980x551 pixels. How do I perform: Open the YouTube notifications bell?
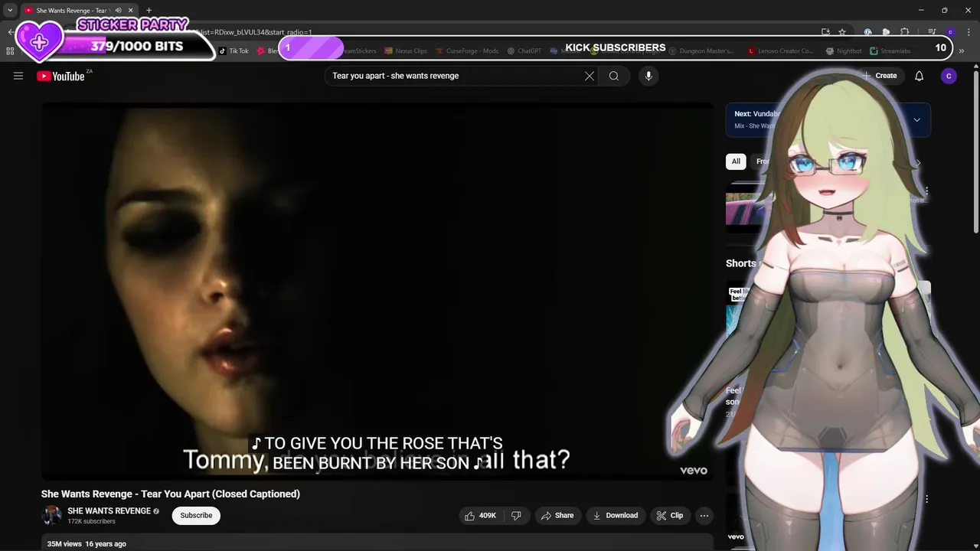pyautogui.click(x=920, y=76)
